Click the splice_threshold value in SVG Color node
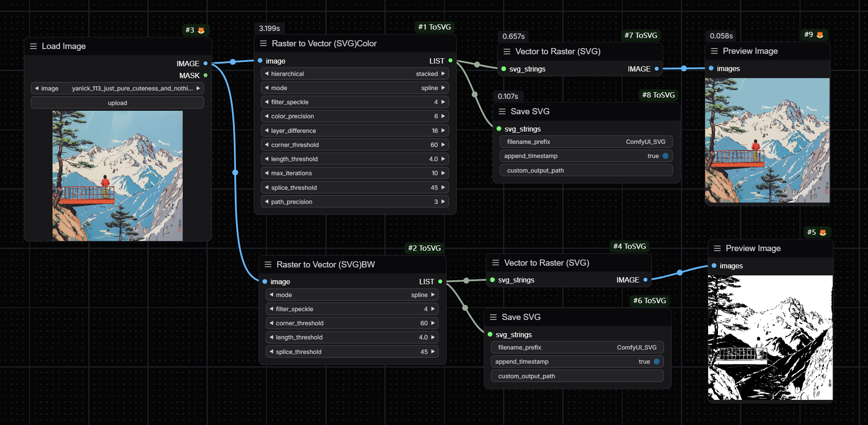The width and height of the screenshot is (868, 425). click(434, 188)
